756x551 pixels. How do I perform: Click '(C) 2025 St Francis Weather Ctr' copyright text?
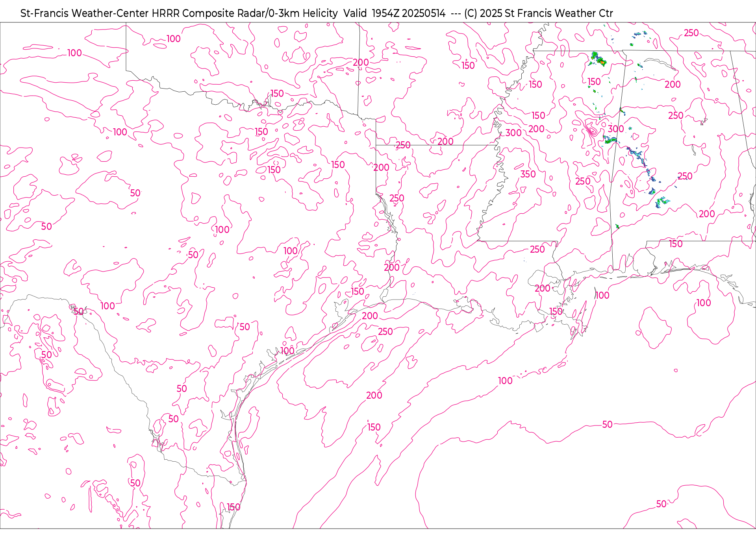click(538, 13)
